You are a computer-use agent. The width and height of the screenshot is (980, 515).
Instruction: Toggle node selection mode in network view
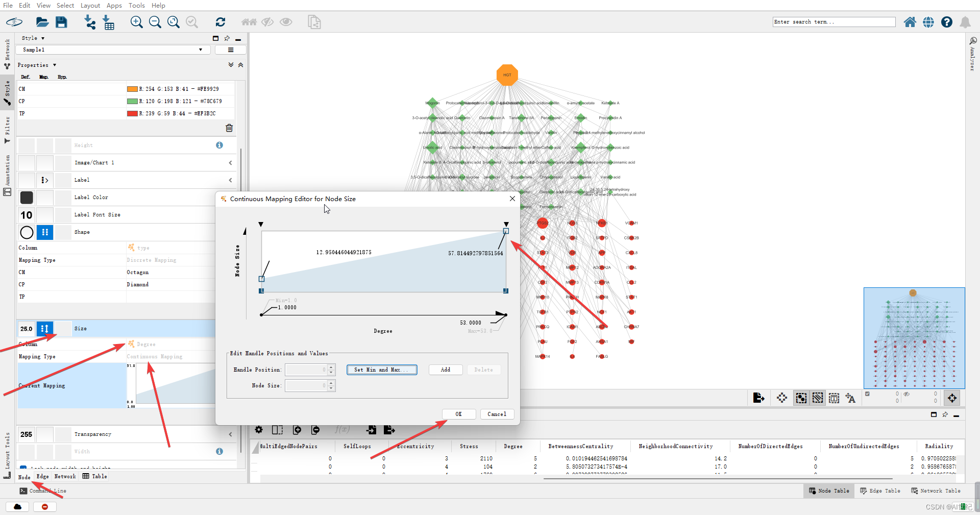(x=801, y=398)
